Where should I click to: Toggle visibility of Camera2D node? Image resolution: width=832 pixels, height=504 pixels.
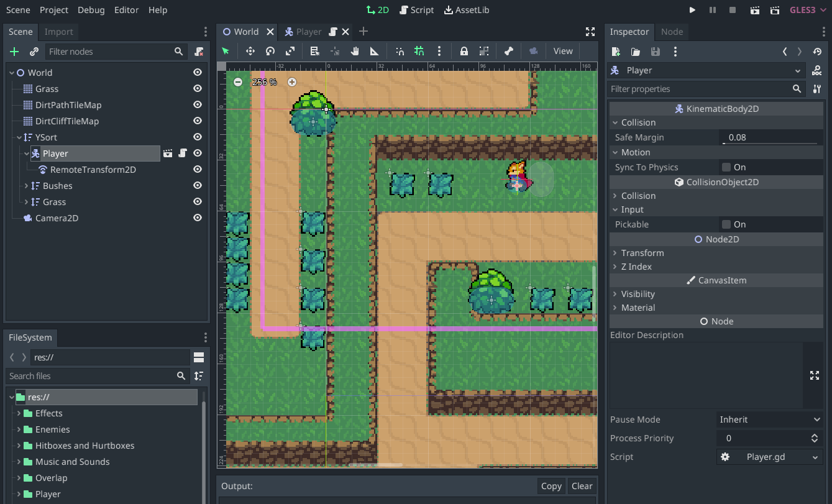tap(198, 218)
